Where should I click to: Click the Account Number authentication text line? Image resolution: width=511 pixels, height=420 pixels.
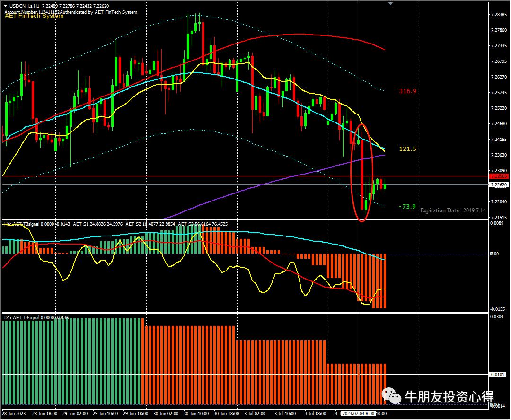click(70, 12)
